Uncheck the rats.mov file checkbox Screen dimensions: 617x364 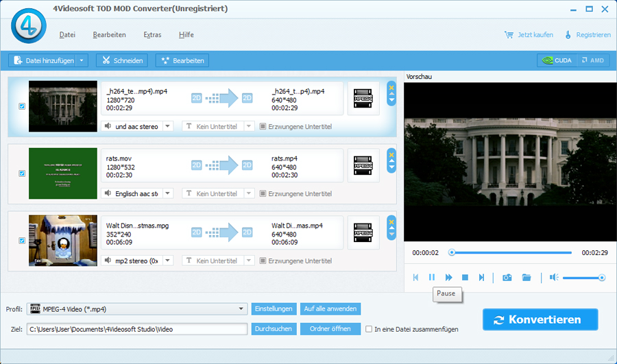(x=22, y=174)
